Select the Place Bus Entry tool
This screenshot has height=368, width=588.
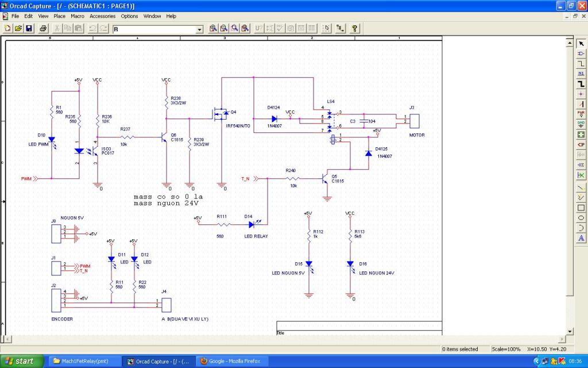pyautogui.click(x=581, y=104)
